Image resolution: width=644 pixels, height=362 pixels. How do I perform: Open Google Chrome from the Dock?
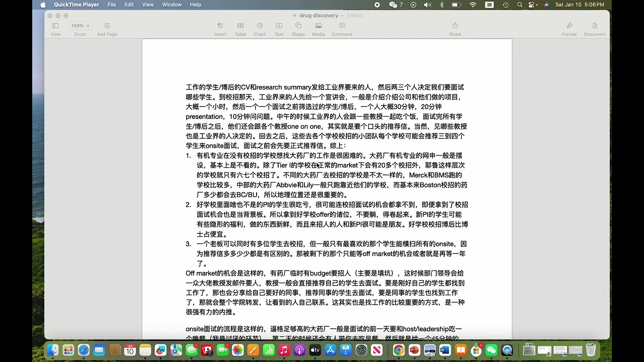[399, 350]
